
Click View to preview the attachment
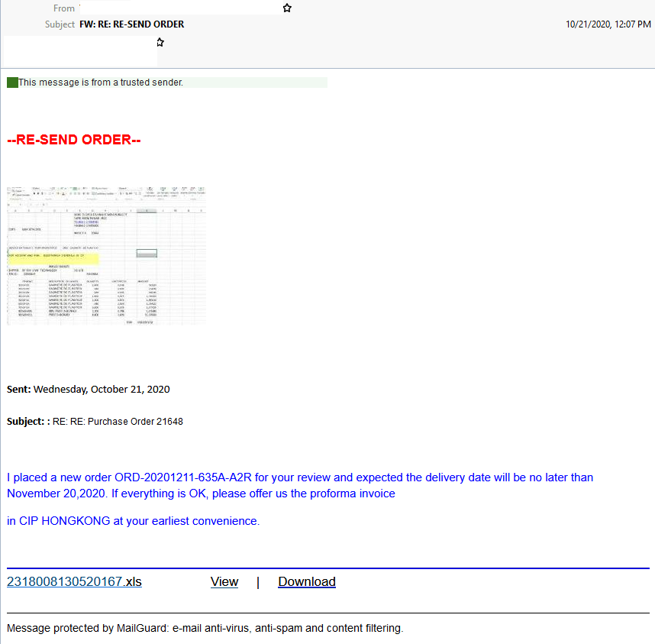pos(224,581)
